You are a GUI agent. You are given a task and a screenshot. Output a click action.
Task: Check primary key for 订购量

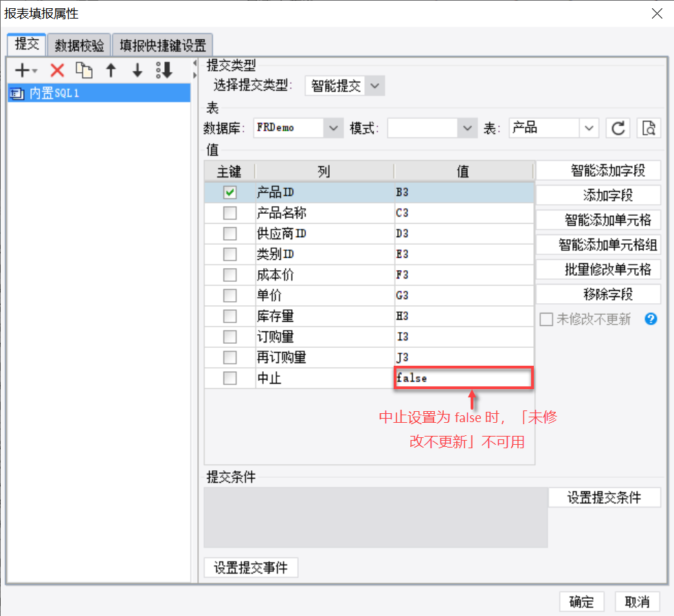pyautogui.click(x=230, y=337)
